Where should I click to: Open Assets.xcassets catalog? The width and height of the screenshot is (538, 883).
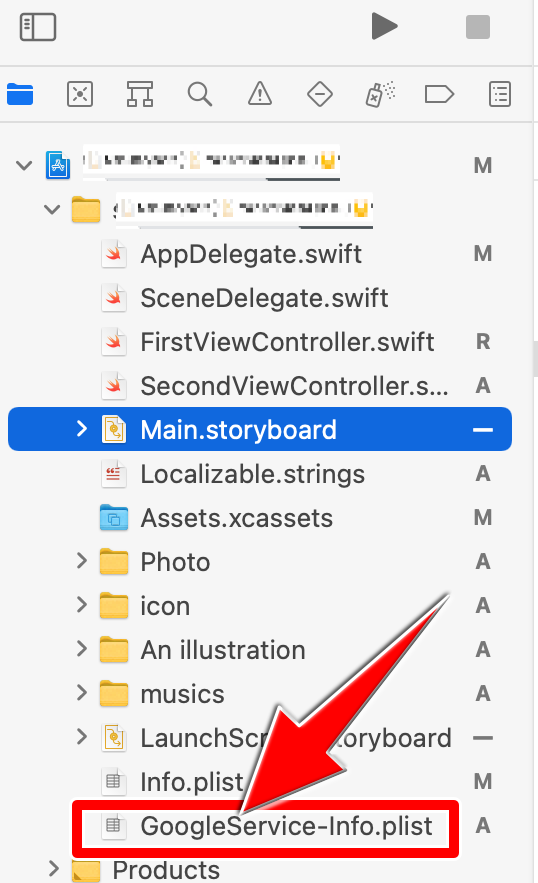point(237,518)
